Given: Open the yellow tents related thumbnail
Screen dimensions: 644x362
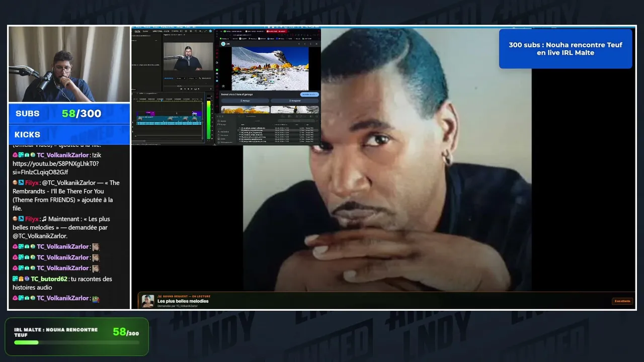Looking at the screenshot, I should click(x=245, y=110).
